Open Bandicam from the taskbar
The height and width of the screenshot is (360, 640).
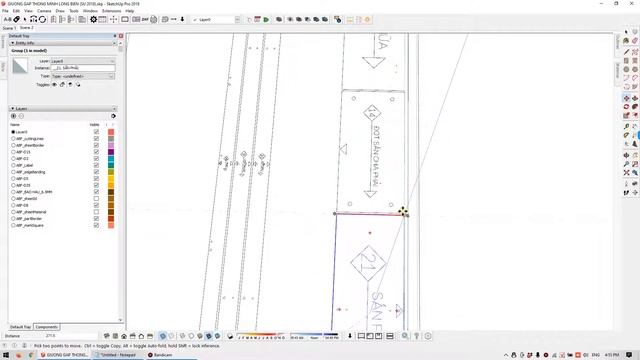(x=160, y=355)
